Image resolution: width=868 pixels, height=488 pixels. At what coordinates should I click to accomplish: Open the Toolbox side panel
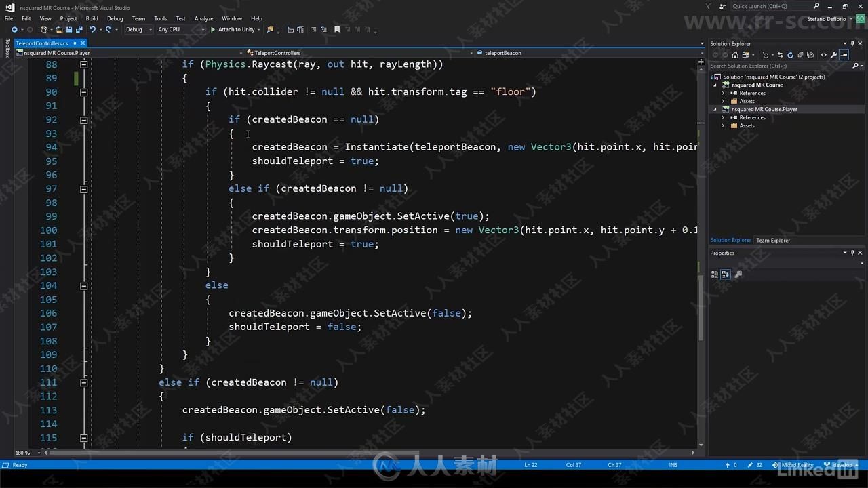[7, 49]
